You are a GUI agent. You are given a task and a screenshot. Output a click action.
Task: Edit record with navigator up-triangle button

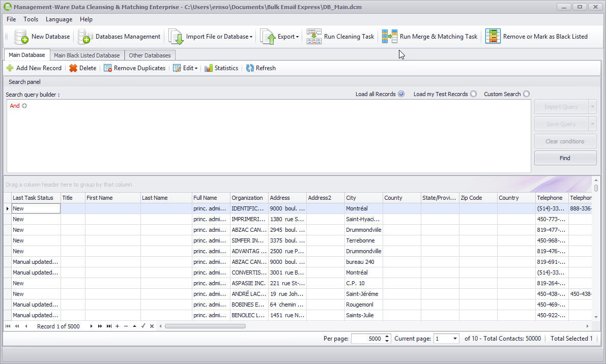[x=134, y=326]
